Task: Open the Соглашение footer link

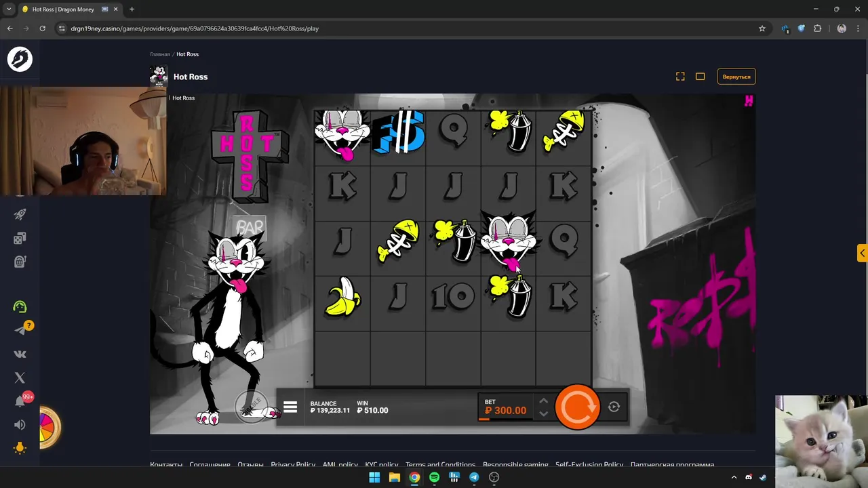Action: click(x=210, y=465)
